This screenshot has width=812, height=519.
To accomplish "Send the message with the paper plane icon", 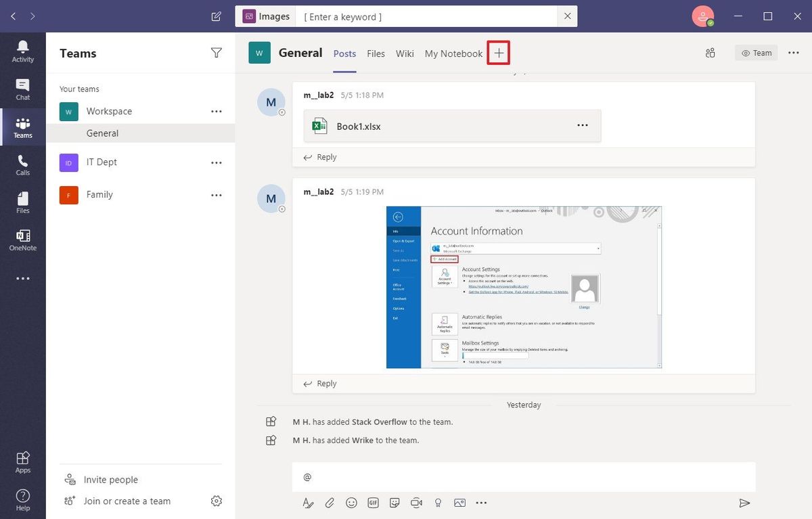I will tap(744, 503).
